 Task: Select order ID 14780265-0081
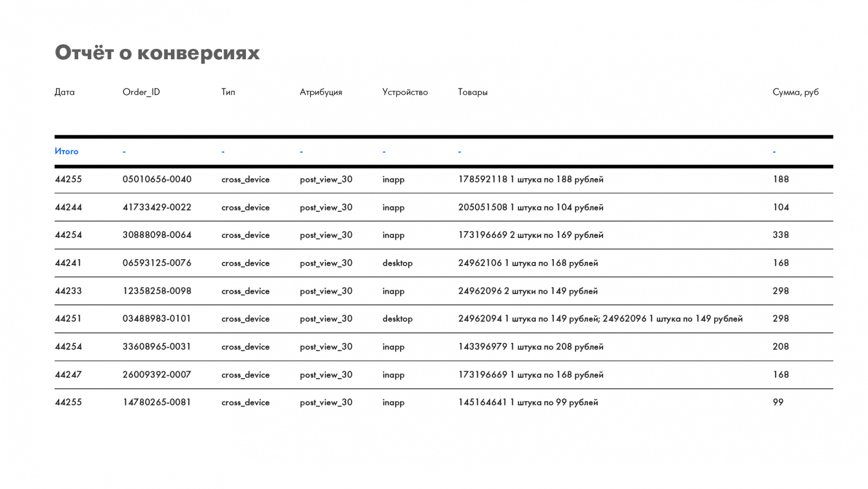(x=157, y=402)
